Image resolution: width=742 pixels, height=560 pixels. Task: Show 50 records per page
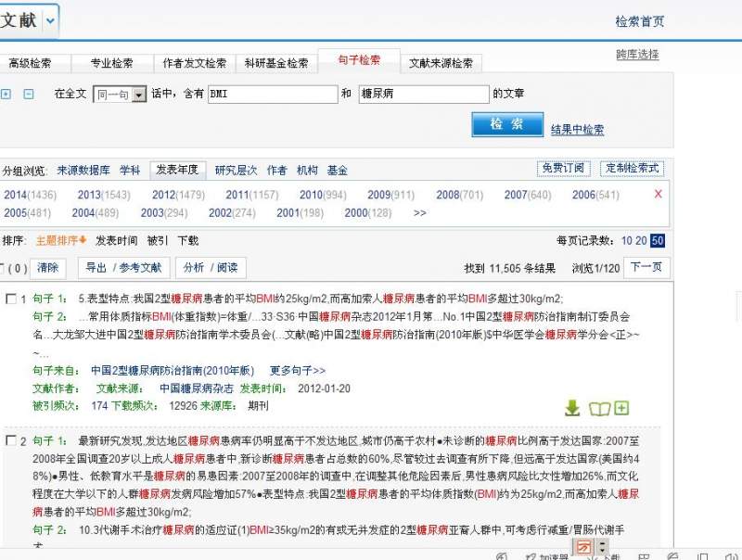point(657,241)
